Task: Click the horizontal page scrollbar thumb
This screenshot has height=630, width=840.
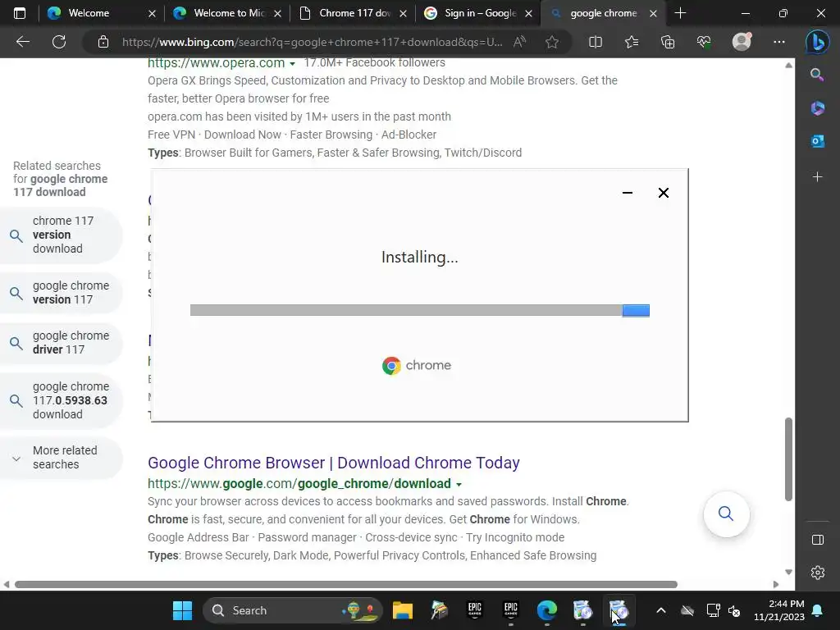Action: coord(346,584)
